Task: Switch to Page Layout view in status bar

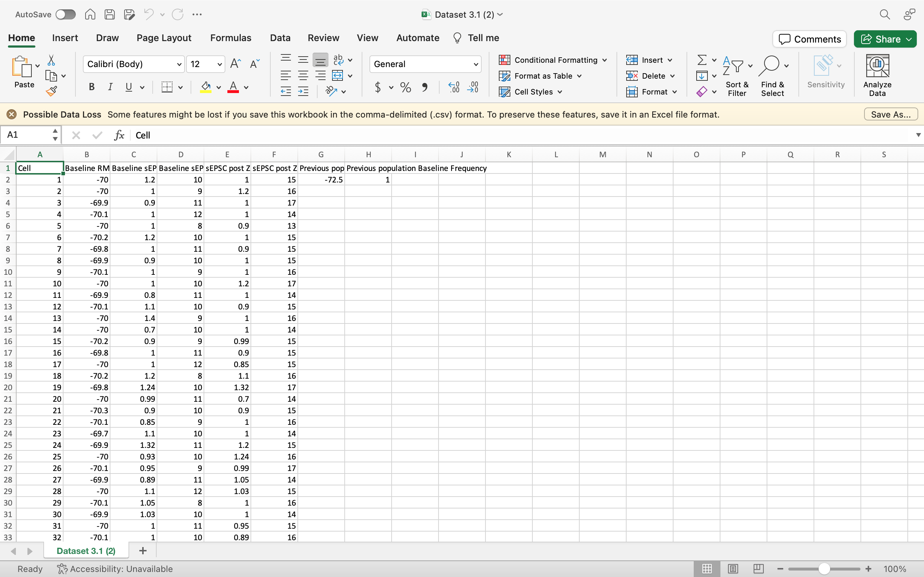Action: click(732, 569)
